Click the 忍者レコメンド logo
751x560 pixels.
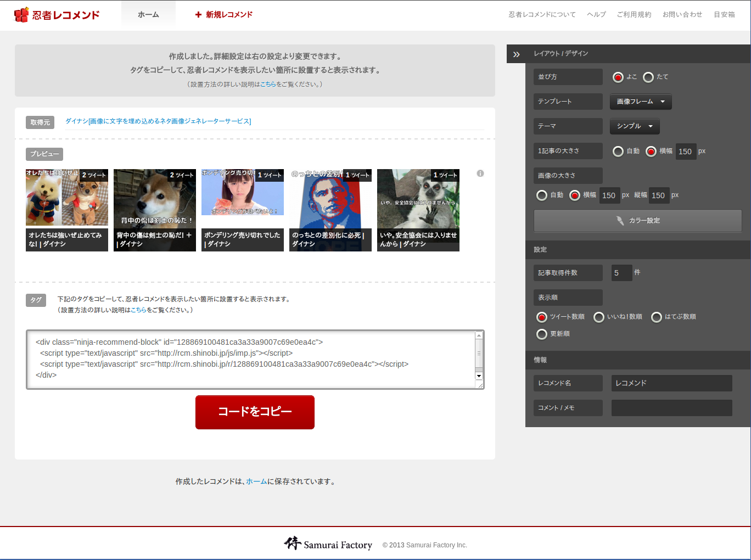(57, 15)
